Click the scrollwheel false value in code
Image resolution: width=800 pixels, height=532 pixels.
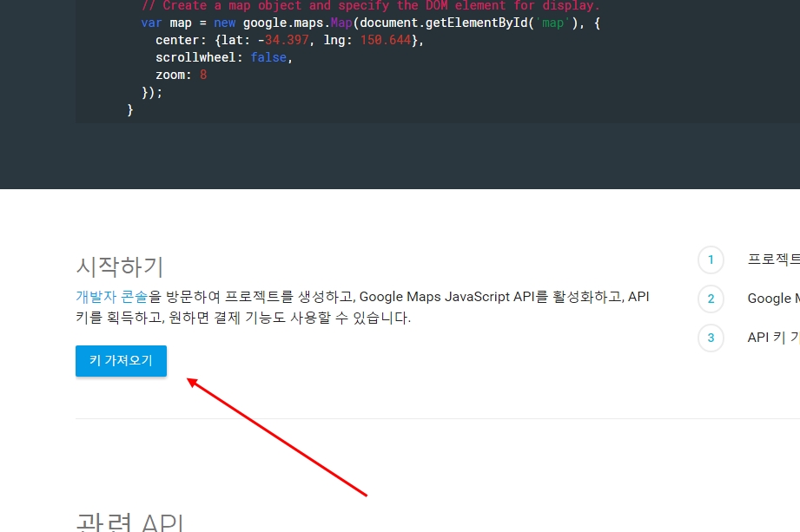(268, 57)
